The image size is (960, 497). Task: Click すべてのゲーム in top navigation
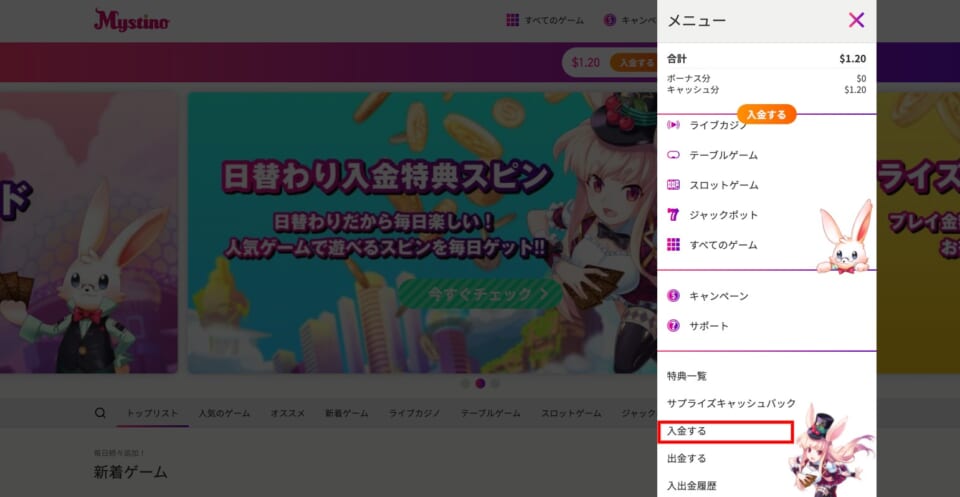point(554,20)
